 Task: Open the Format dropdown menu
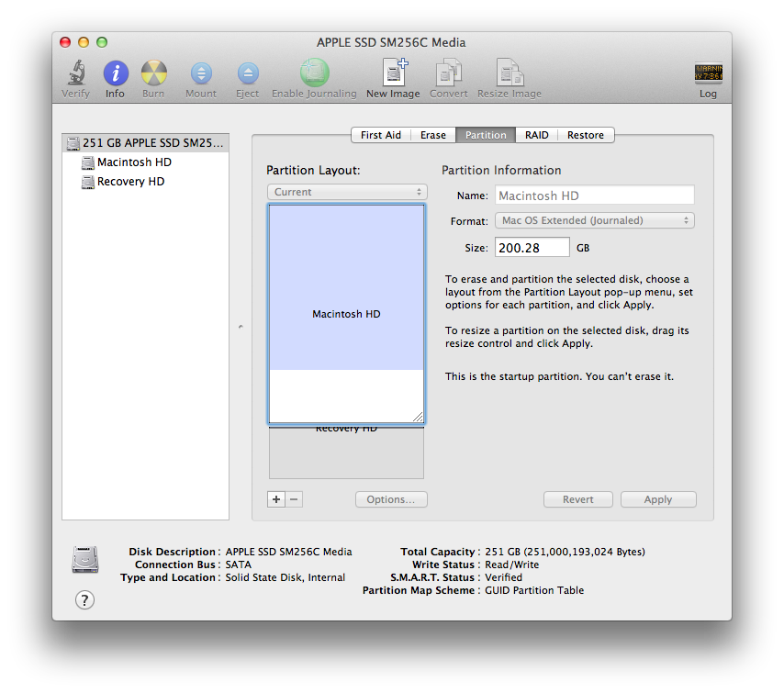pos(595,220)
